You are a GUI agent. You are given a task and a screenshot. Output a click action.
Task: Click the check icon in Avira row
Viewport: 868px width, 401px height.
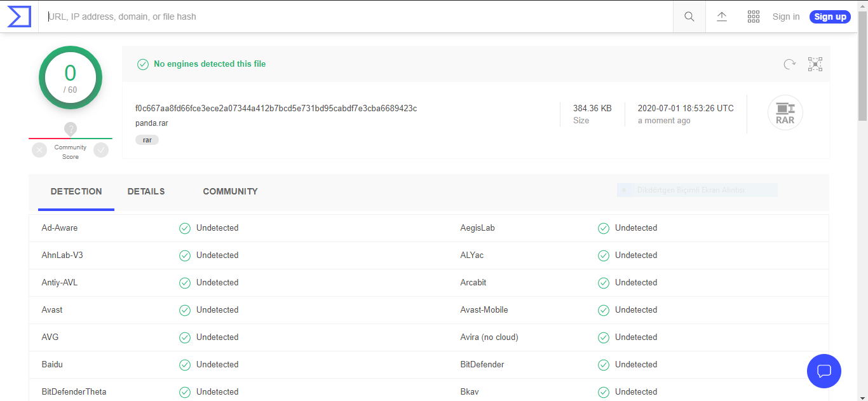point(604,337)
